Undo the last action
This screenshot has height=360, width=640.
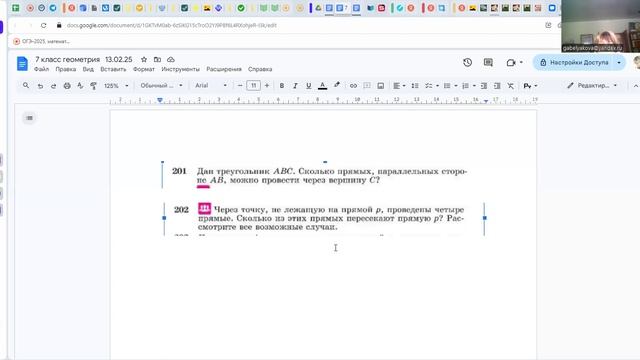pyautogui.click(x=40, y=86)
